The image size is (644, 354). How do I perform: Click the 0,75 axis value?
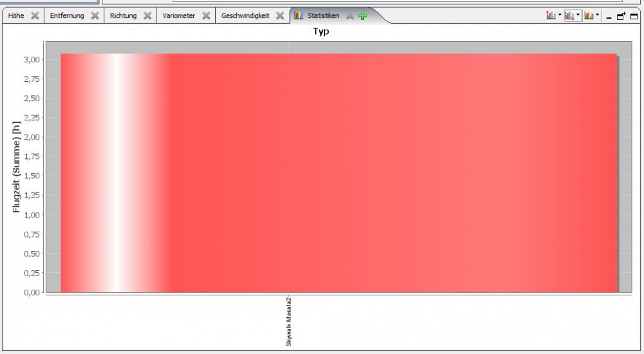32,234
